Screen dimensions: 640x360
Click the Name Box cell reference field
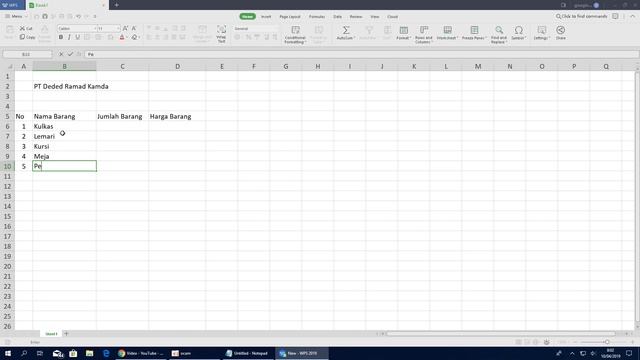27,54
